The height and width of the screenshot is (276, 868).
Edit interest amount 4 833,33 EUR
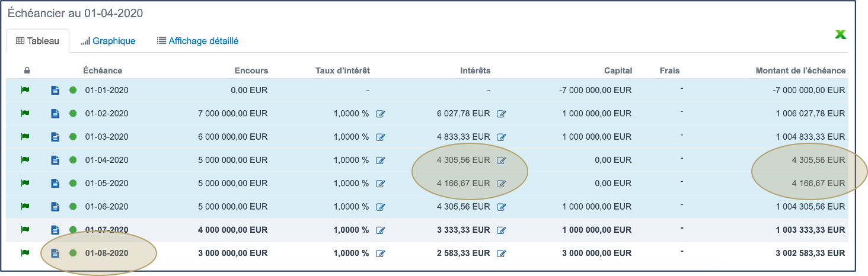[x=502, y=137]
